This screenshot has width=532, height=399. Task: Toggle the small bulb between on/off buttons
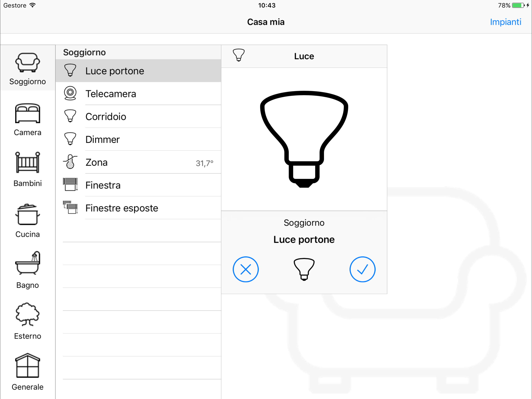point(304,269)
